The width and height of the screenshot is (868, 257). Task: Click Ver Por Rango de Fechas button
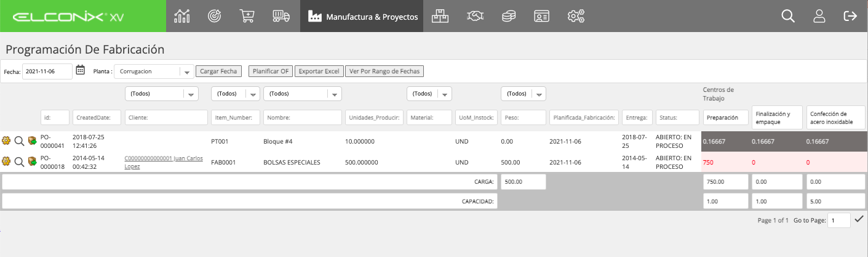point(384,71)
